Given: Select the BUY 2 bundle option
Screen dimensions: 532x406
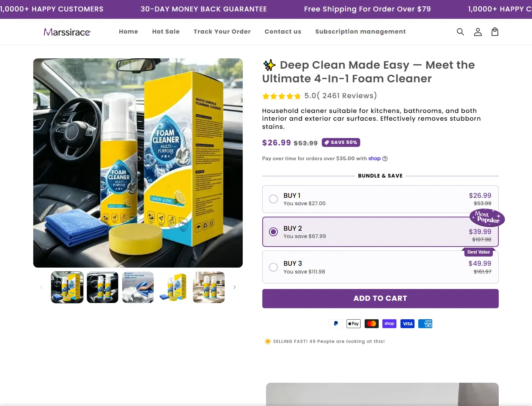Looking at the screenshot, I should pos(381,232).
